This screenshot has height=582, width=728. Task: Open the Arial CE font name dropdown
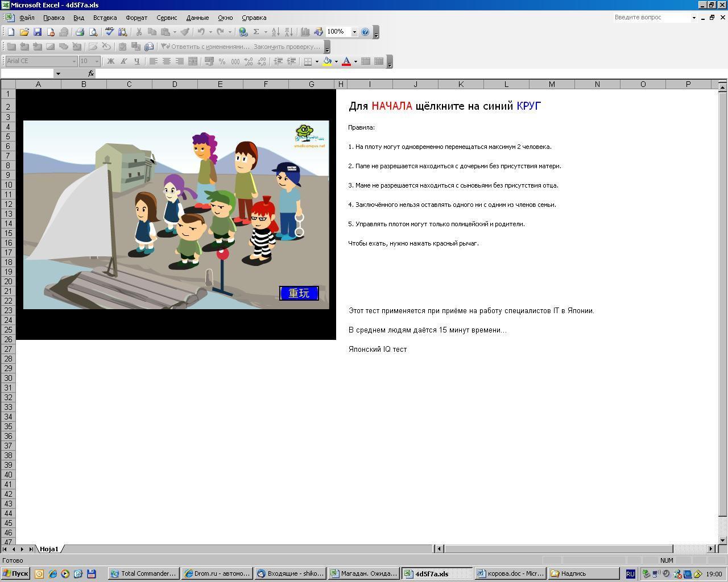click(74, 61)
